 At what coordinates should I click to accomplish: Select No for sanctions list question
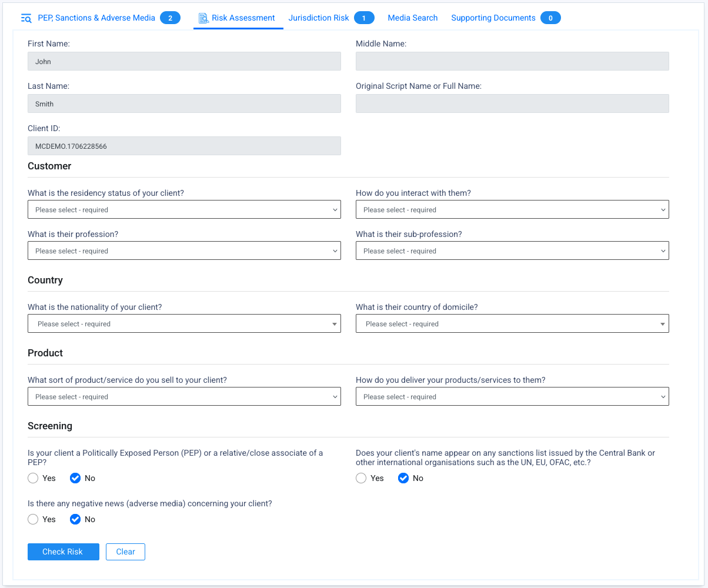click(403, 478)
